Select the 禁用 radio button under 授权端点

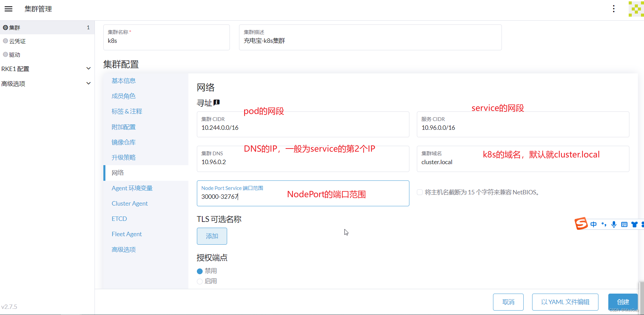pyautogui.click(x=200, y=271)
